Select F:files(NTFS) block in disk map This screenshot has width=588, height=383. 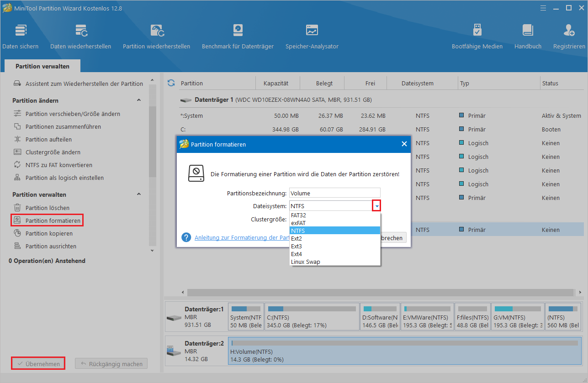pos(472,316)
